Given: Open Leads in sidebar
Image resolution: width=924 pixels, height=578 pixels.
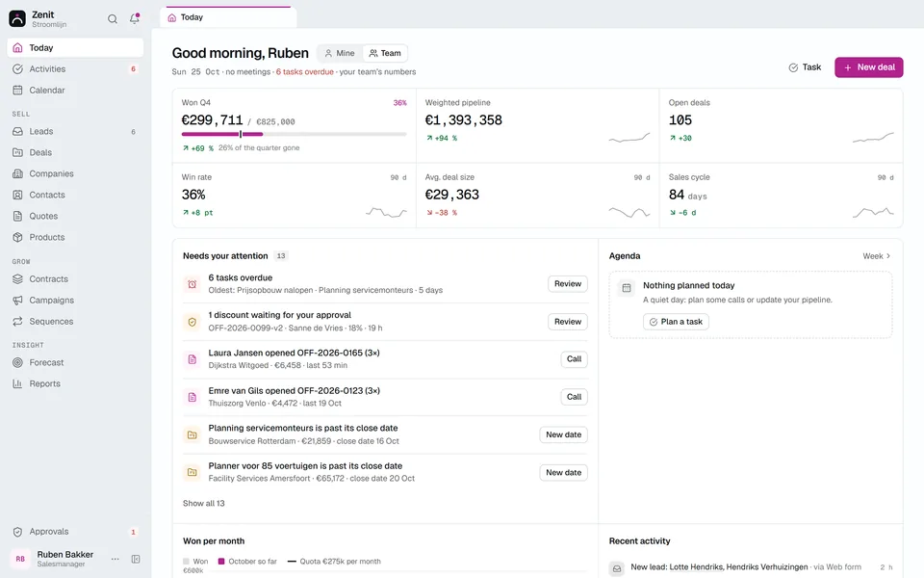Looking at the screenshot, I should point(75,132).
